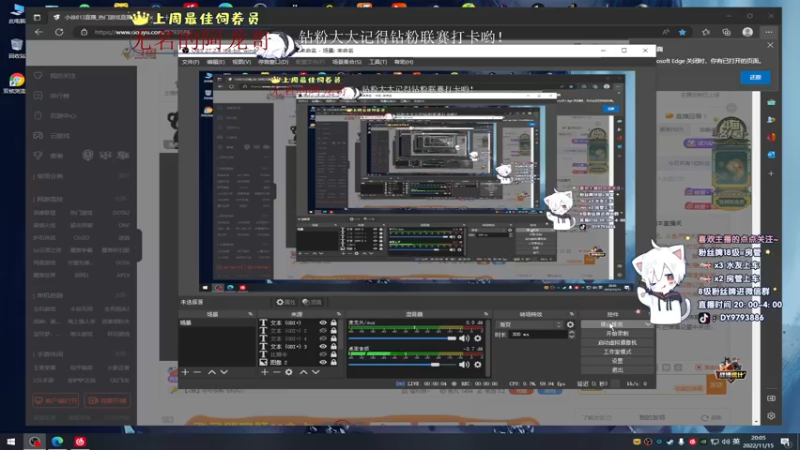The height and width of the screenshot is (450, 800).
Task: Toggle the lock on source 图像 2
Action: pyautogui.click(x=334, y=362)
